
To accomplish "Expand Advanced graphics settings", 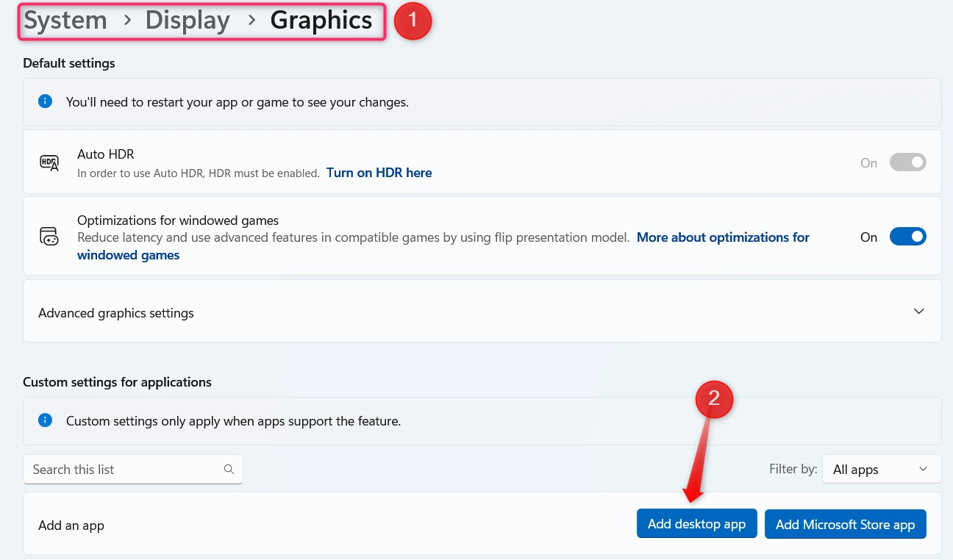I will coord(482,312).
